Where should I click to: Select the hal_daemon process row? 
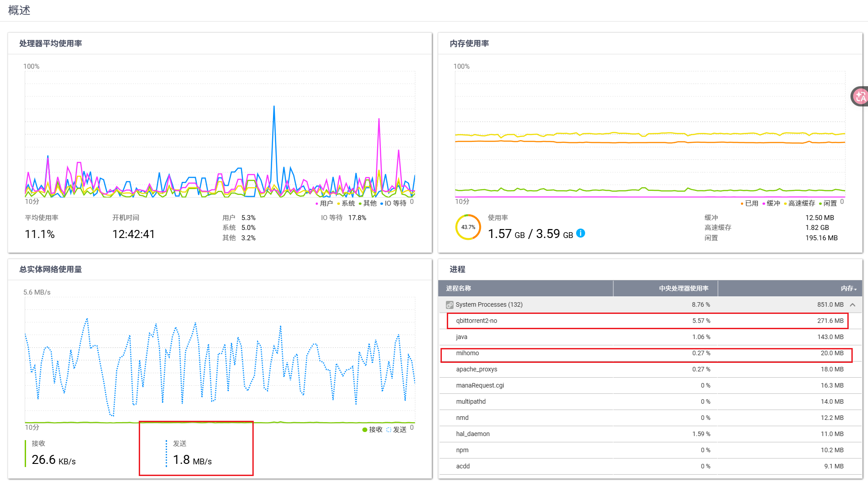coord(473,434)
